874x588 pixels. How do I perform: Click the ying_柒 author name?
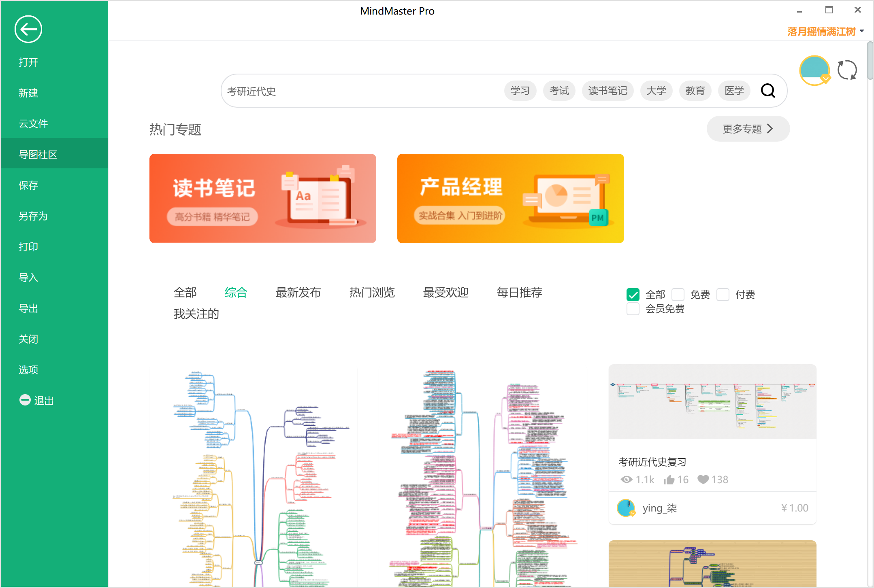pyautogui.click(x=660, y=508)
